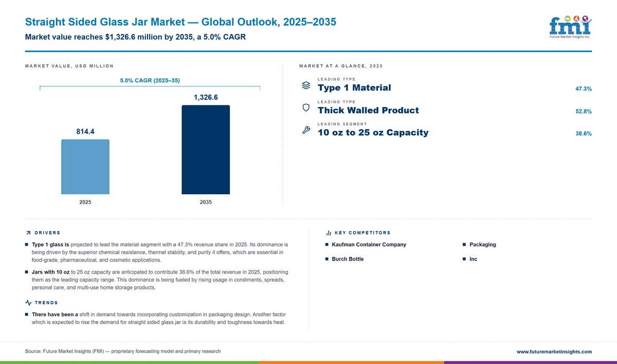Image resolution: width=617 pixels, height=364 pixels.
Task: Click the stacked layers icon beside Type 1 Material
Action: click(x=305, y=85)
